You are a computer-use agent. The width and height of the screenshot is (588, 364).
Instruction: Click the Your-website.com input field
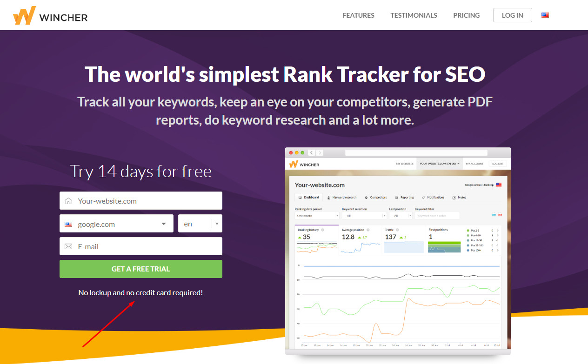point(141,201)
